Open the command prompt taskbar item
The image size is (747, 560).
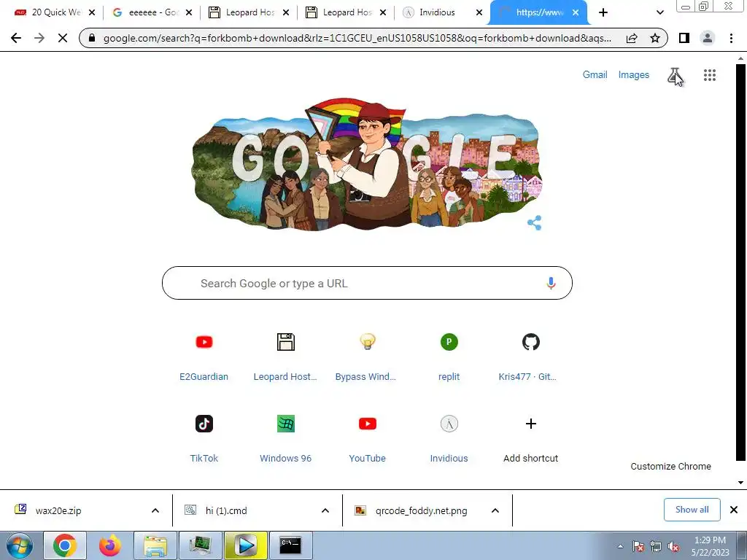click(x=290, y=545)
